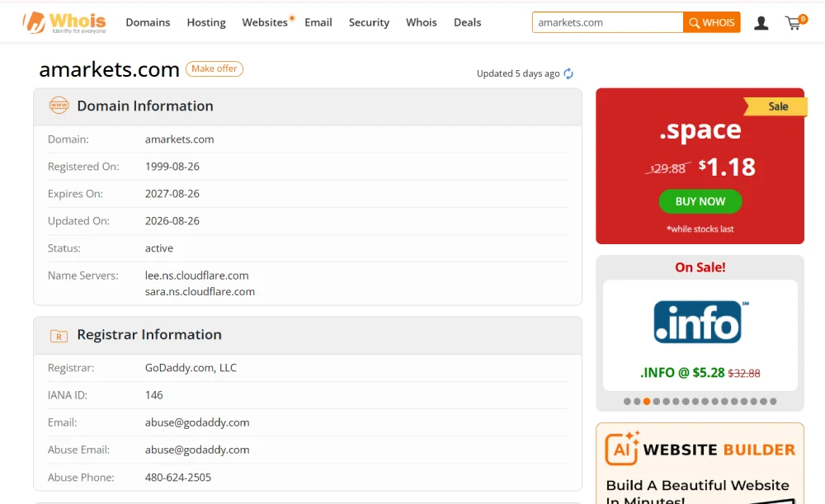Image resolution: width=825 pixels, height=504 pixels.
Task: Open the Security menu
Action: [369, 22]
